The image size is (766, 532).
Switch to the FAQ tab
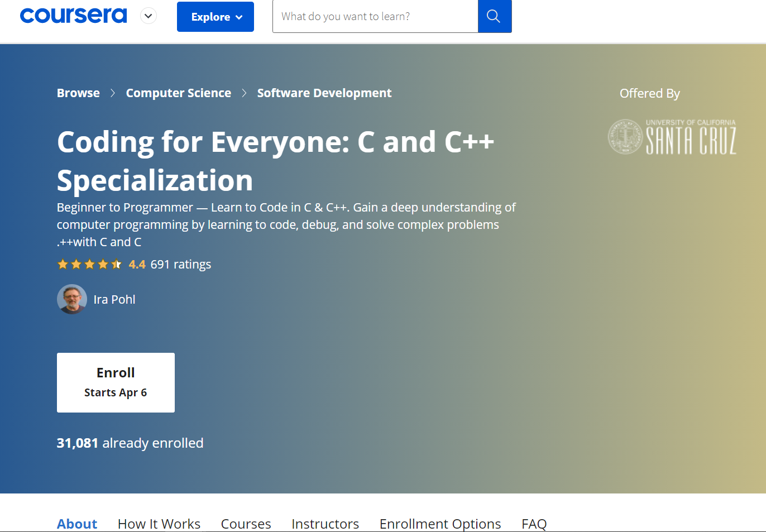pyautogui.click(x=534, y=524)
